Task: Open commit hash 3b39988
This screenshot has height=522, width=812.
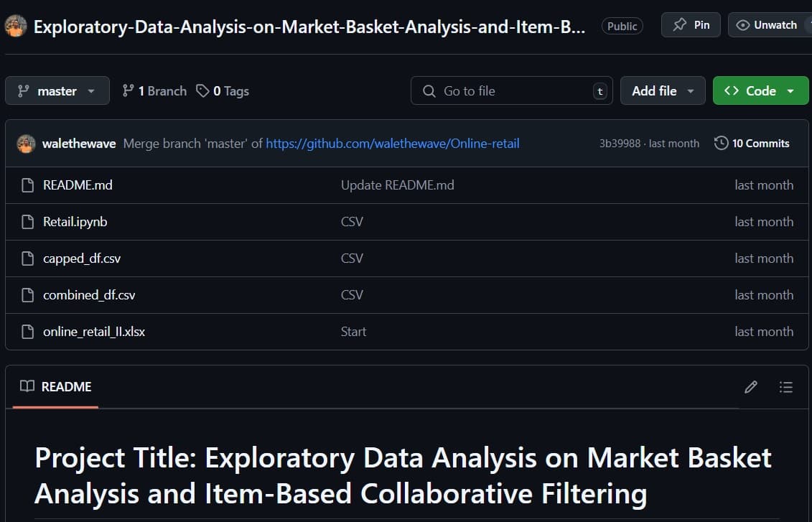Action: (620, 144)
